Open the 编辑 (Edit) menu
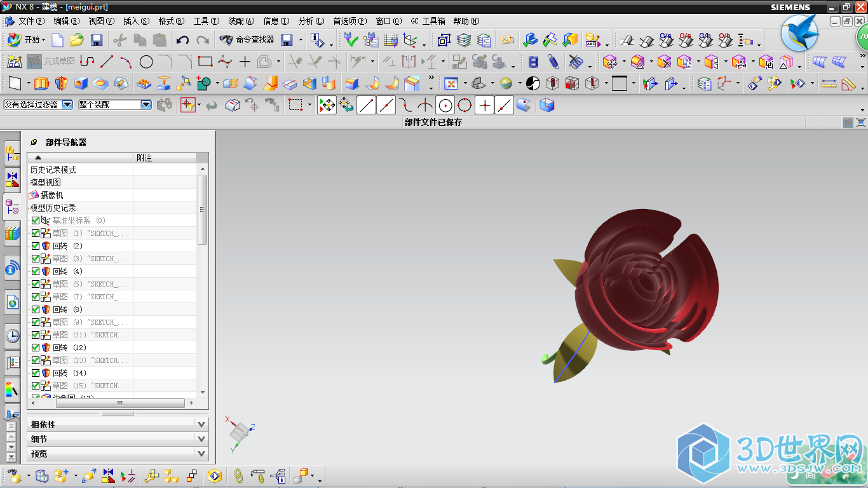Image resolution: width=868 pixels, height=488 pixels. [67, 21]
